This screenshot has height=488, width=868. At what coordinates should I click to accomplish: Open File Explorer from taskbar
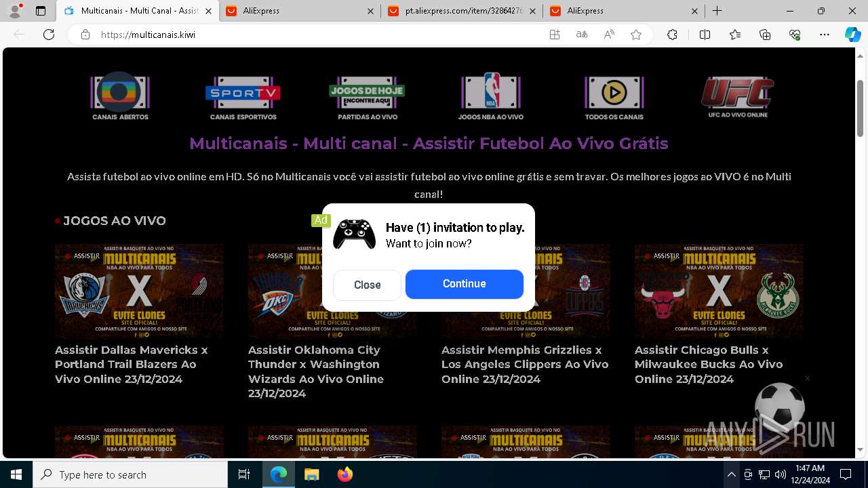coord(311,474)
